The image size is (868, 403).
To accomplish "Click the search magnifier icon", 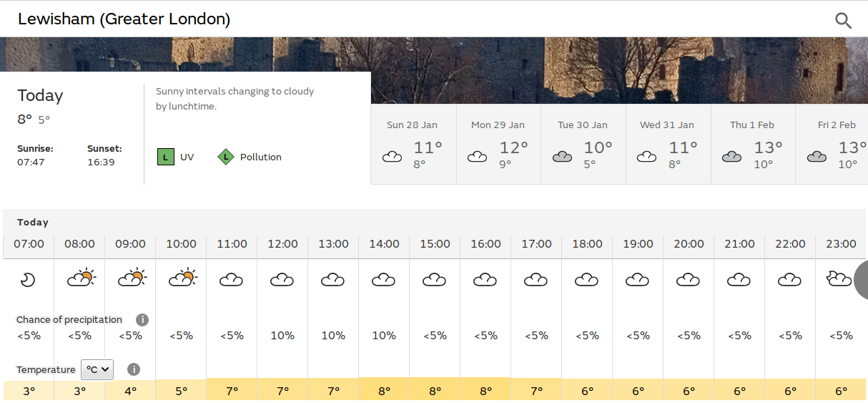I will click(843, 20).
